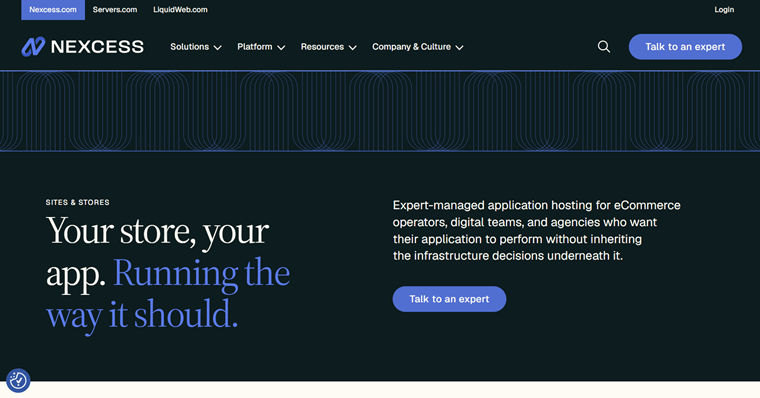
Task: Switch to Servers.com site tab
Action: tap(115, 10)
